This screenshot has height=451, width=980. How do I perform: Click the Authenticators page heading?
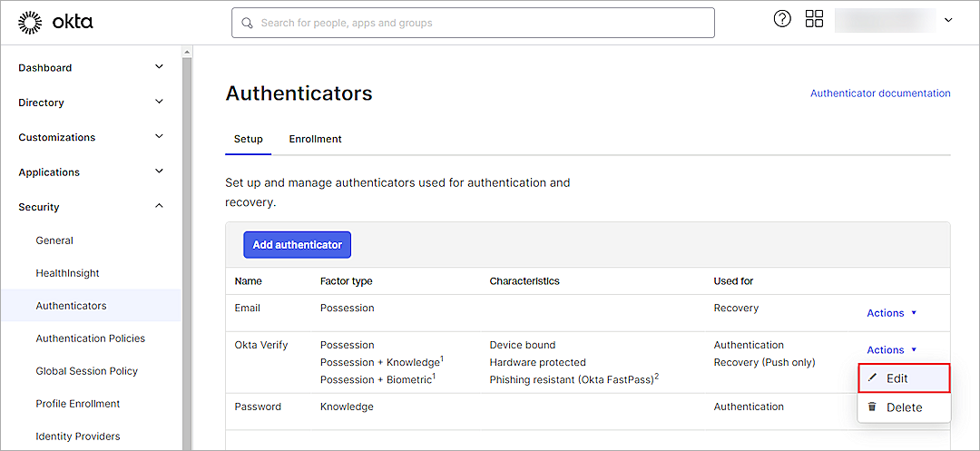(299, 93)
